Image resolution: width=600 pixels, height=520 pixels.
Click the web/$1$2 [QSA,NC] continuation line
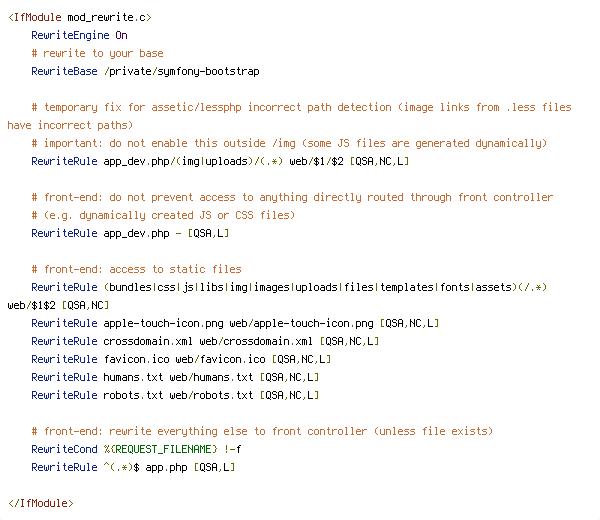point(59,305)
